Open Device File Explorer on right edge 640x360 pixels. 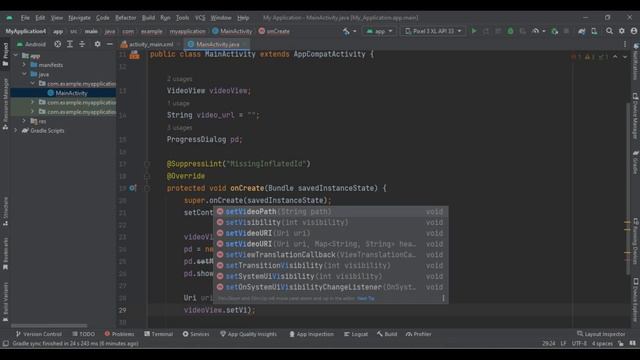tap(636, 300)
